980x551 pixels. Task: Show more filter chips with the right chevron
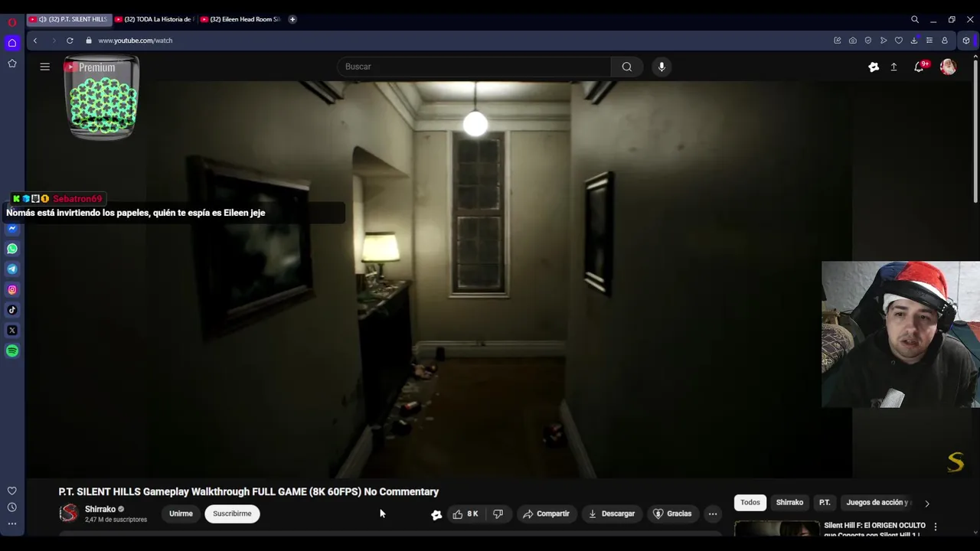[x=927, y=504]
